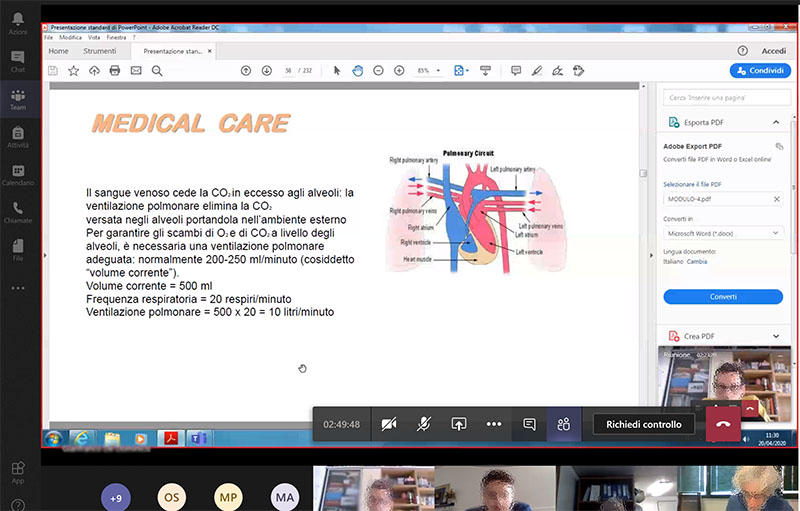
Task: Hang up the call with red button
Action: pyautogui.click(x=723, y=424)
